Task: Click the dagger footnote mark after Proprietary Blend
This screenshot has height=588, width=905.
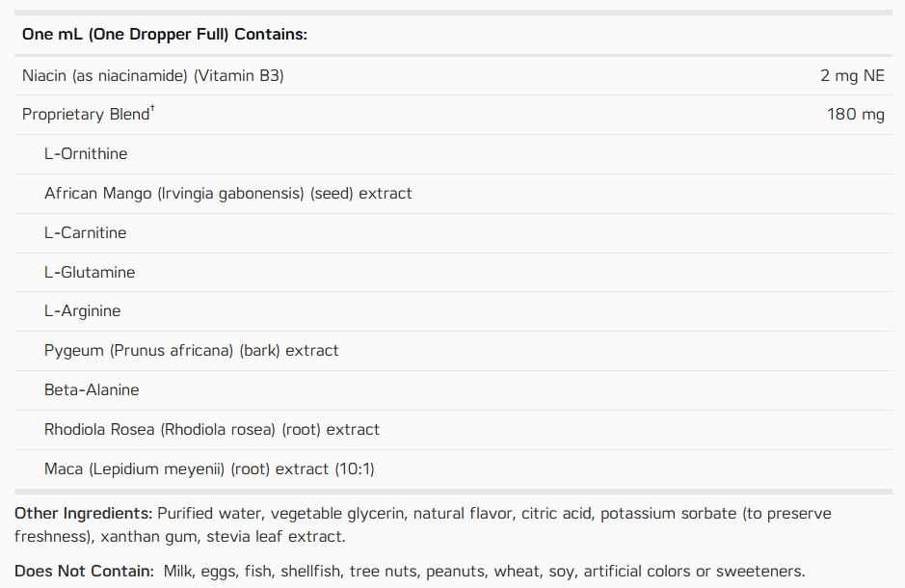Action: [152, 108]
